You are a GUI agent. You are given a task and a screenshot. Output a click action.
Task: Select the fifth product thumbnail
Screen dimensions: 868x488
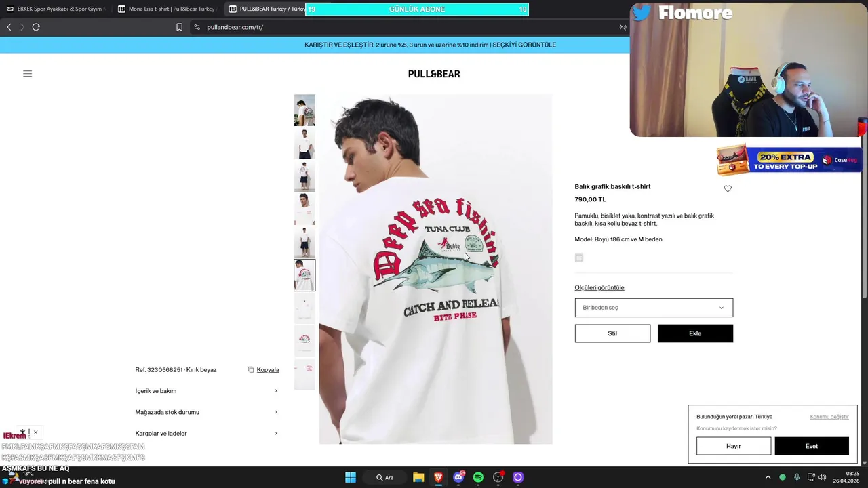(304, 242)
